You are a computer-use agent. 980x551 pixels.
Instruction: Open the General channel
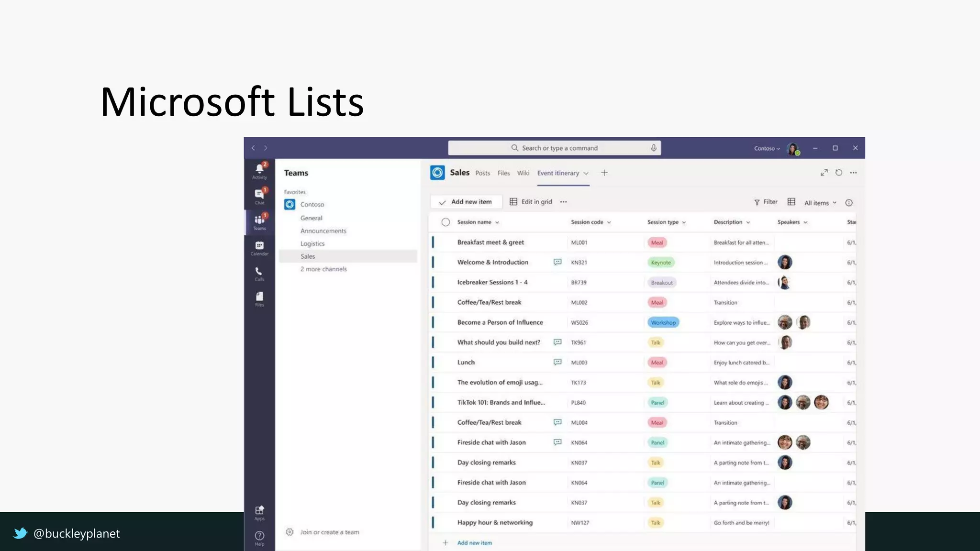tap(311, 218)
